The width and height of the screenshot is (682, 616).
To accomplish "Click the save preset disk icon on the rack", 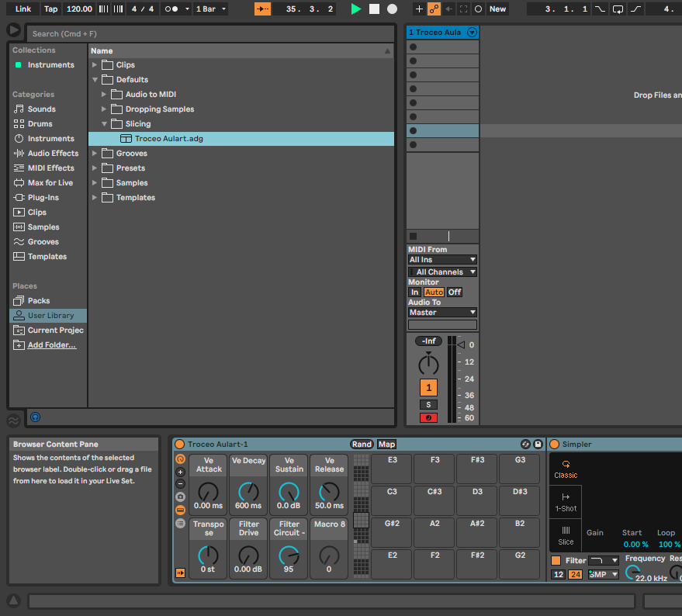I will 538,444.
